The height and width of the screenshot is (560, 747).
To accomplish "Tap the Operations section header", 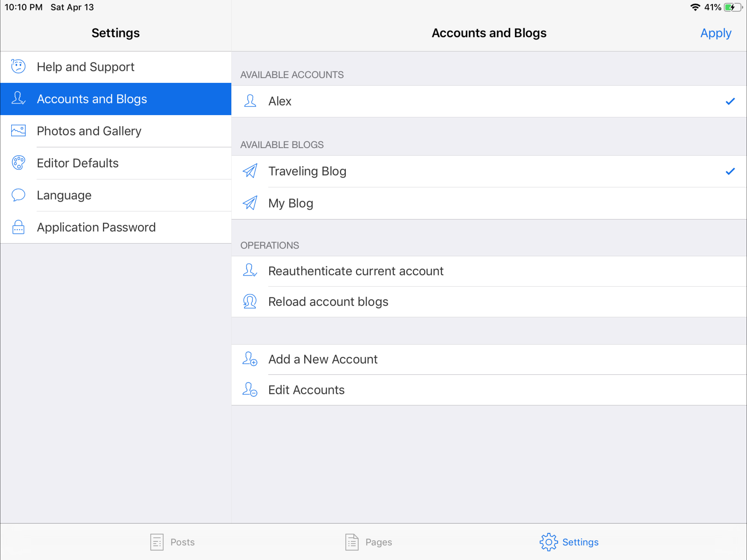I will [x=270, y=245].
